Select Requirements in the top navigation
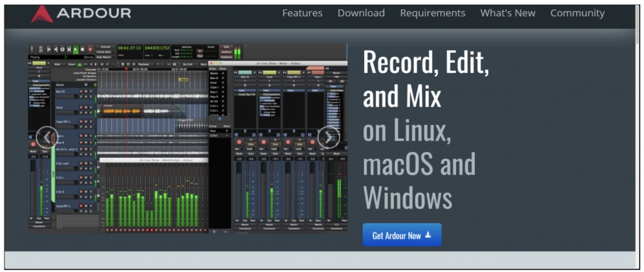The width and height of the screenshot is (644, 272). click(x=433, y=13)
